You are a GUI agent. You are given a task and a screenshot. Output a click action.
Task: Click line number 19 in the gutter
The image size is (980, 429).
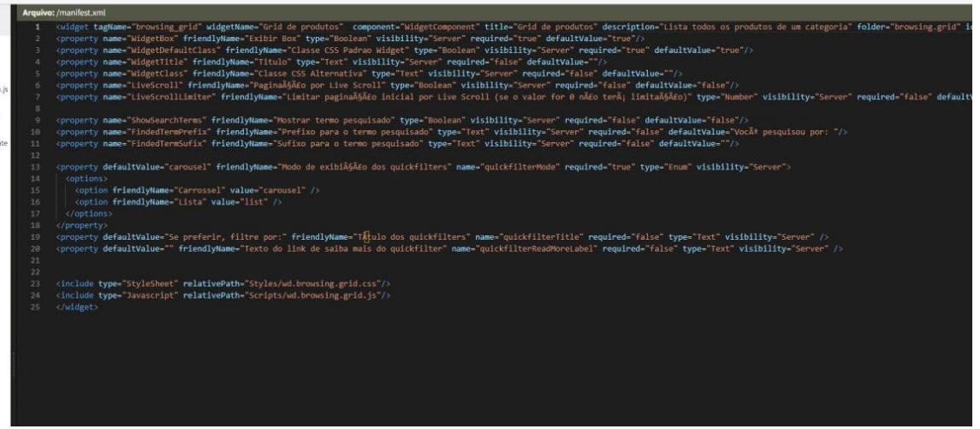point(36,237)
